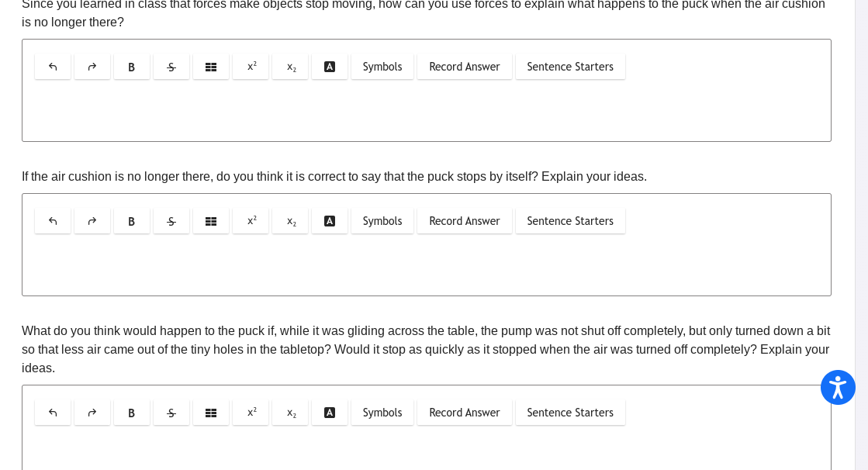Toggle superscript in the first answer editor
Screen dimensions: 868x470
(x=251, y=67)
